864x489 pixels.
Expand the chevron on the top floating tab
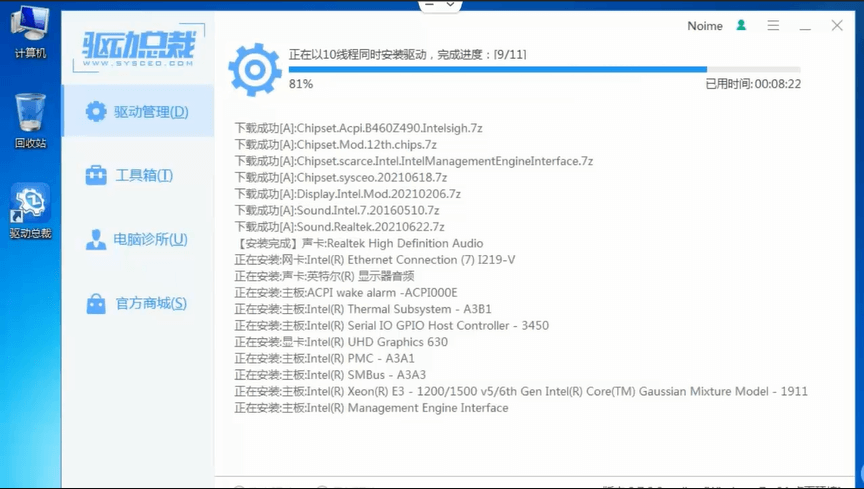coord(451,5)
